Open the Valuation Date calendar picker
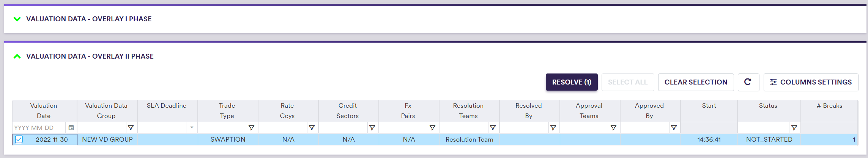Image resolution: width=868 pixels, height=158 pixels. pos(71,128)
